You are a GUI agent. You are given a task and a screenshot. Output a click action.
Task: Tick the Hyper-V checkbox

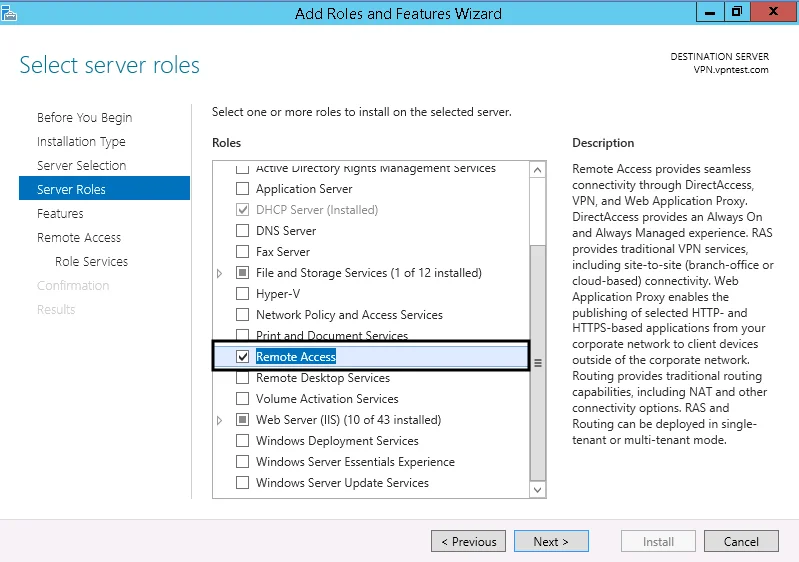(x=243, y=294)
